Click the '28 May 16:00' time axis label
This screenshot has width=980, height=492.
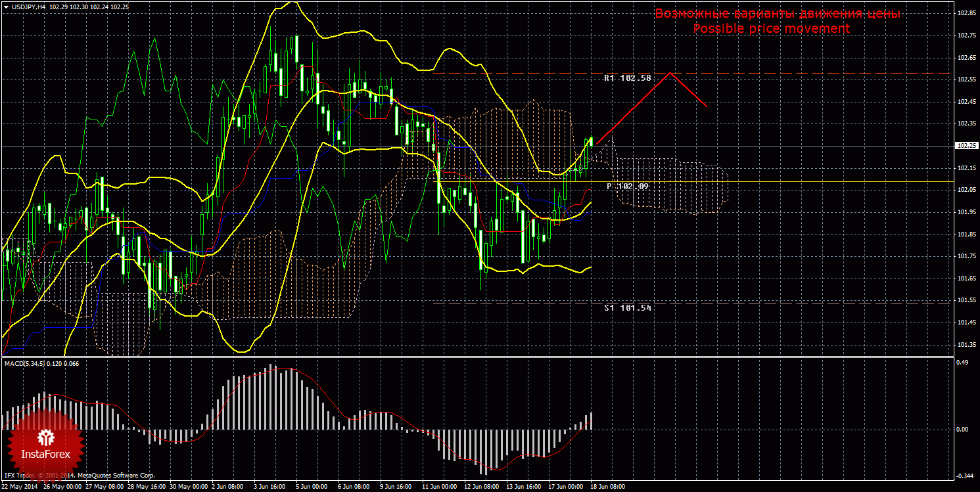pyautogui.click(x=147, y=487)
